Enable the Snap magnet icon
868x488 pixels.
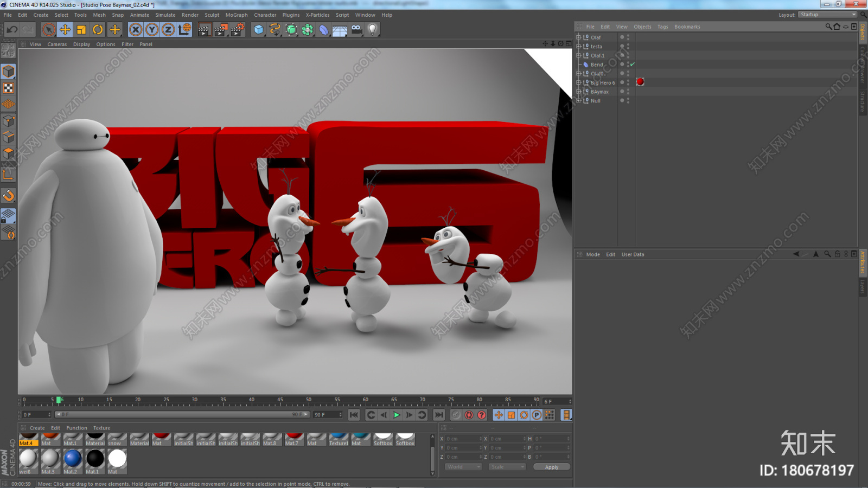tap(8, 195)
